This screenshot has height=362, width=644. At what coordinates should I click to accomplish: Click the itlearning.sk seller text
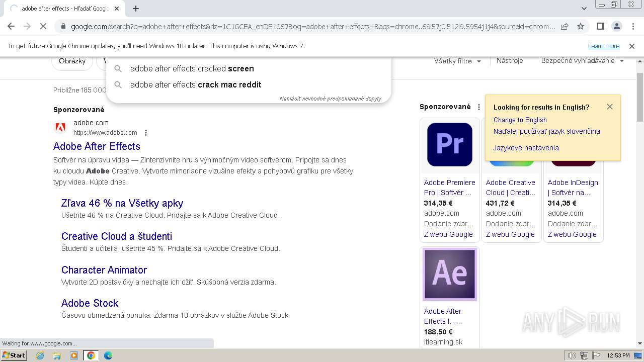click(x=443, y=342)
